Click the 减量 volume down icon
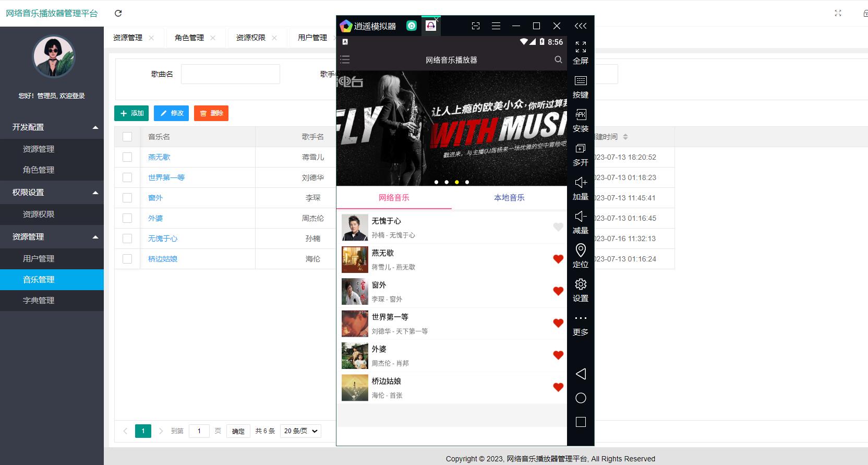 pyautogui.click(x=581, y=216)
